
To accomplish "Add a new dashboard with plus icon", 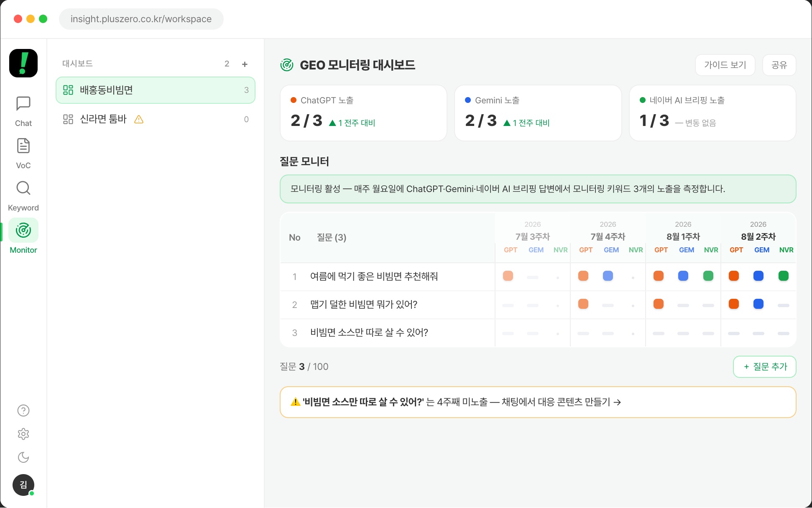I will click(245, 64).
